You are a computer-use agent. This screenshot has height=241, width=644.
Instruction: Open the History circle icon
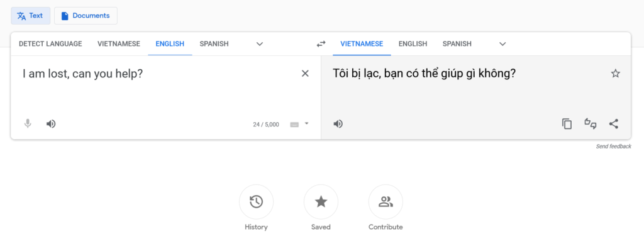tap(257, 201)
